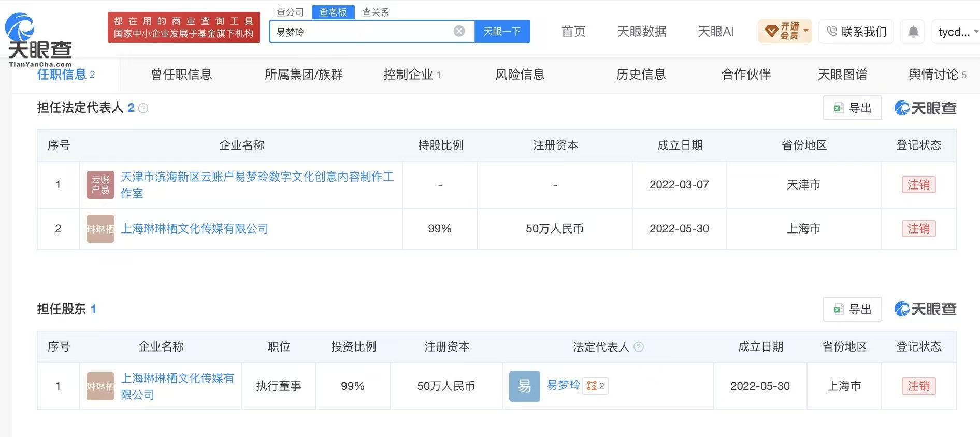Open the notification bell
This screenshot has height=437, width=980.
913,32
